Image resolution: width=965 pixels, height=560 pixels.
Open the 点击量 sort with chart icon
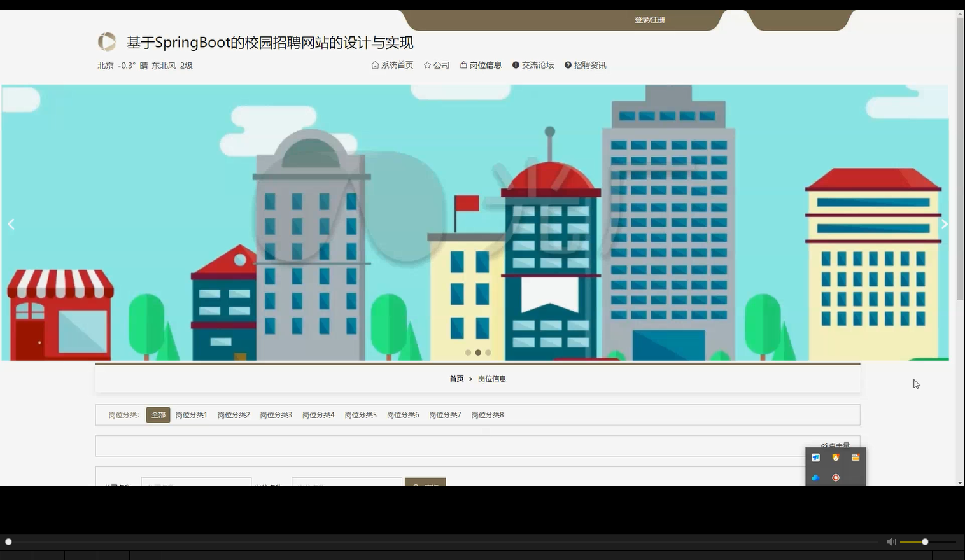pyautogui.click(x=836, y=446)
